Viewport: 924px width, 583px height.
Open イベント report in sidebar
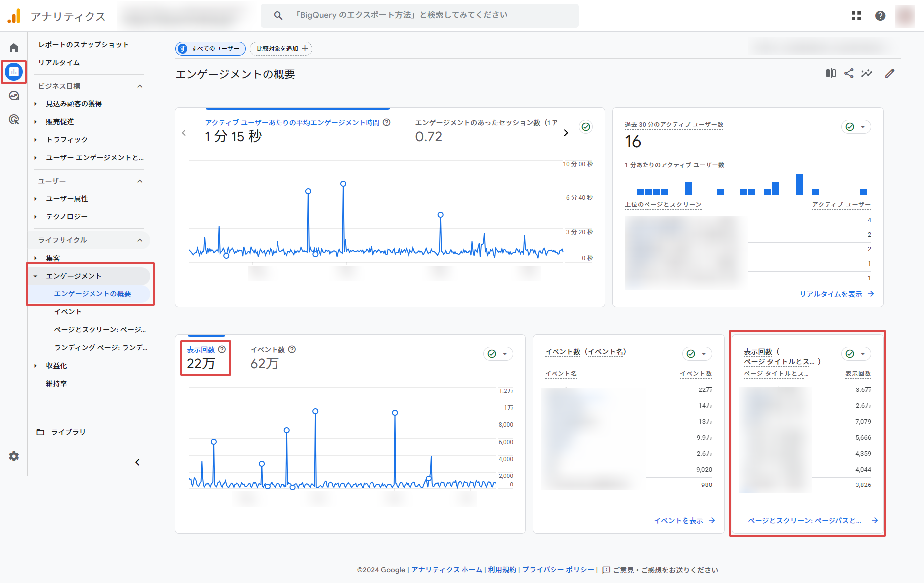coord(67,311)
